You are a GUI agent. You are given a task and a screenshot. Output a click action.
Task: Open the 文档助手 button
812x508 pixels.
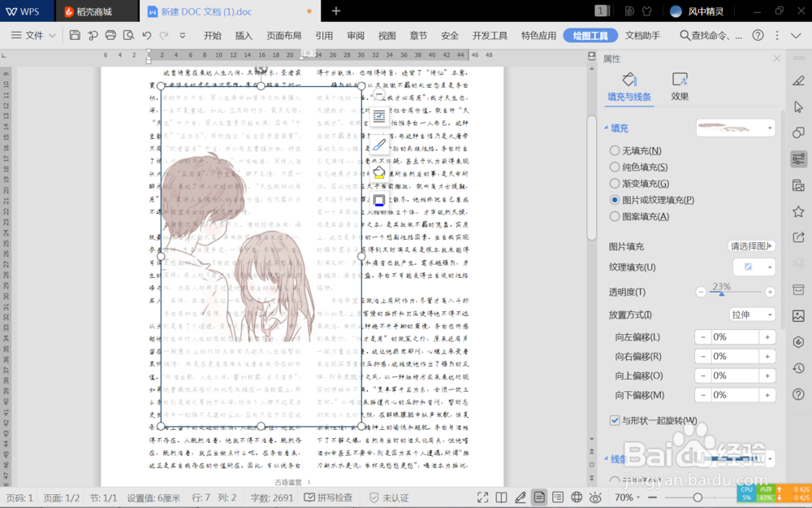[x=642, y=35]
